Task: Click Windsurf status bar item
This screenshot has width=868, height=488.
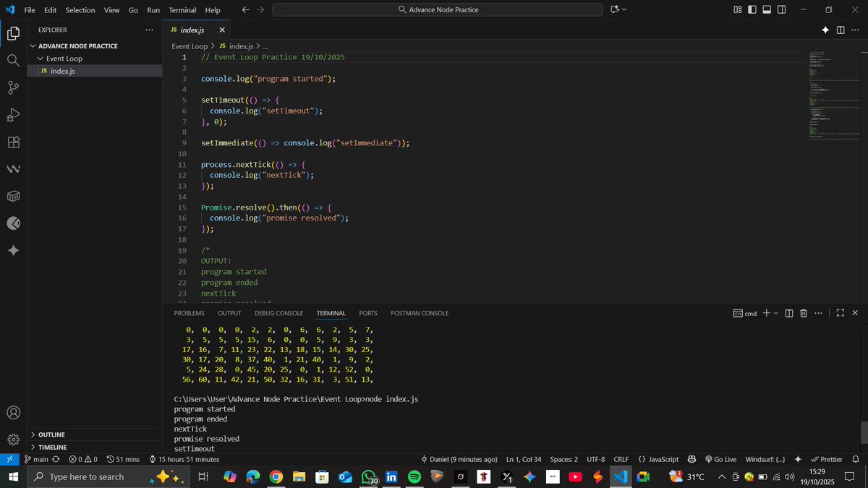Action: [x=765, y=459]
